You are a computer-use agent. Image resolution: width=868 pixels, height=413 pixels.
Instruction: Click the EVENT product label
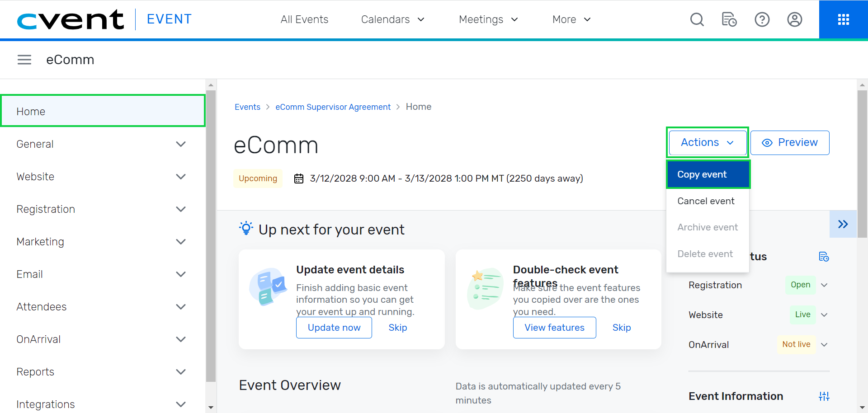click(169, 19)
